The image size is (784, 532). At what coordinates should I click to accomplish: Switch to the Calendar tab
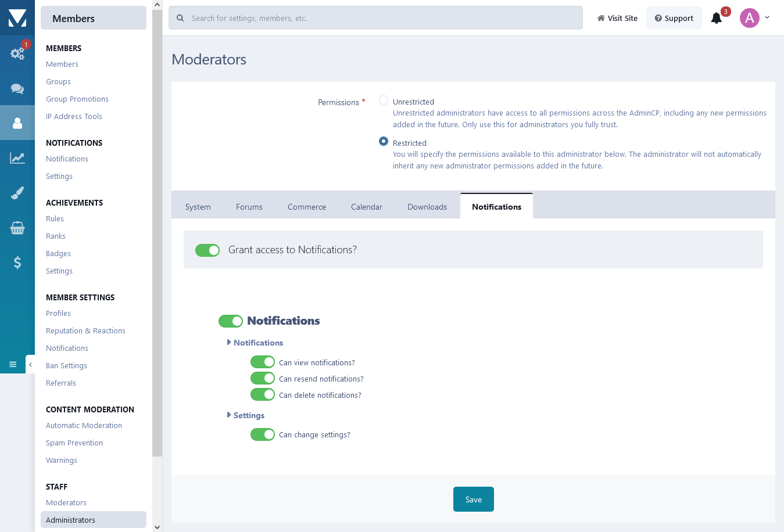pyautogui.click(x=367, y=207)
